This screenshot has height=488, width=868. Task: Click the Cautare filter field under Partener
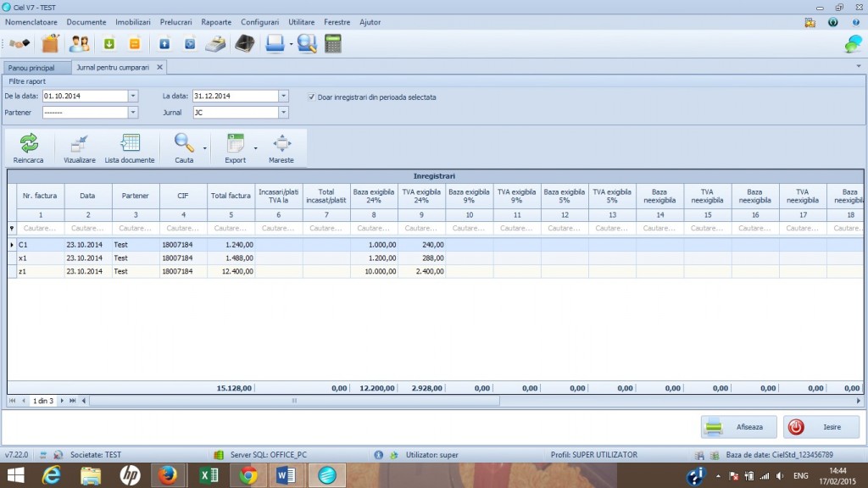coord(135,228)
